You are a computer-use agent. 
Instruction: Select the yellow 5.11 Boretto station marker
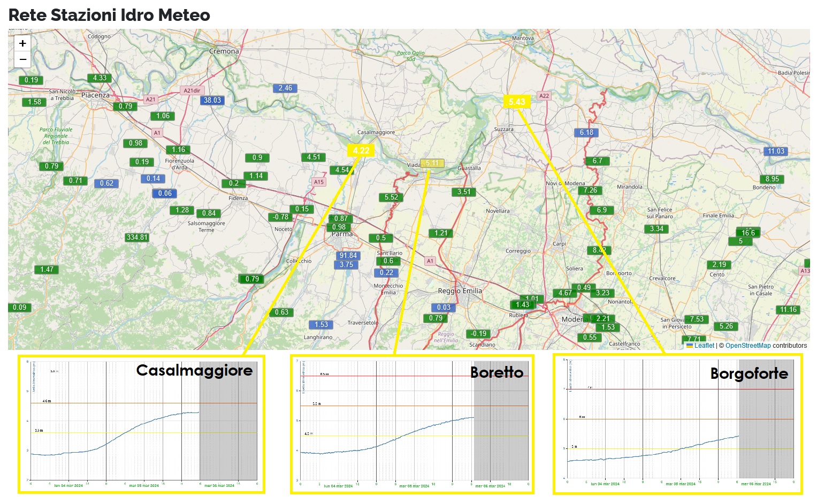pos(432,163)
